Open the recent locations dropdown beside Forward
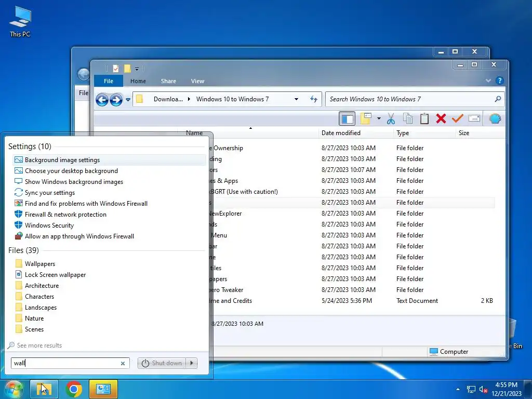The width and height of the screenshot is (532, 399). click(x=128, y=99)
